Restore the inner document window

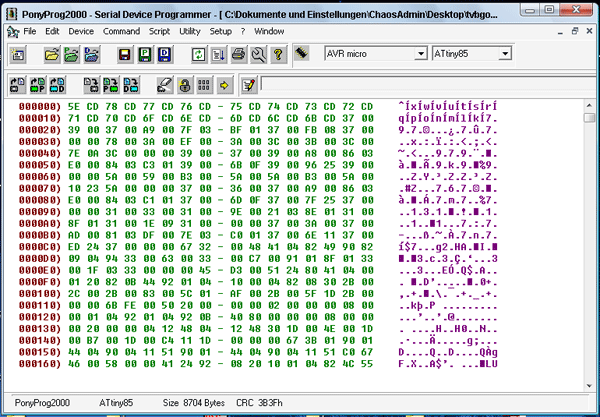pos(575,31)
